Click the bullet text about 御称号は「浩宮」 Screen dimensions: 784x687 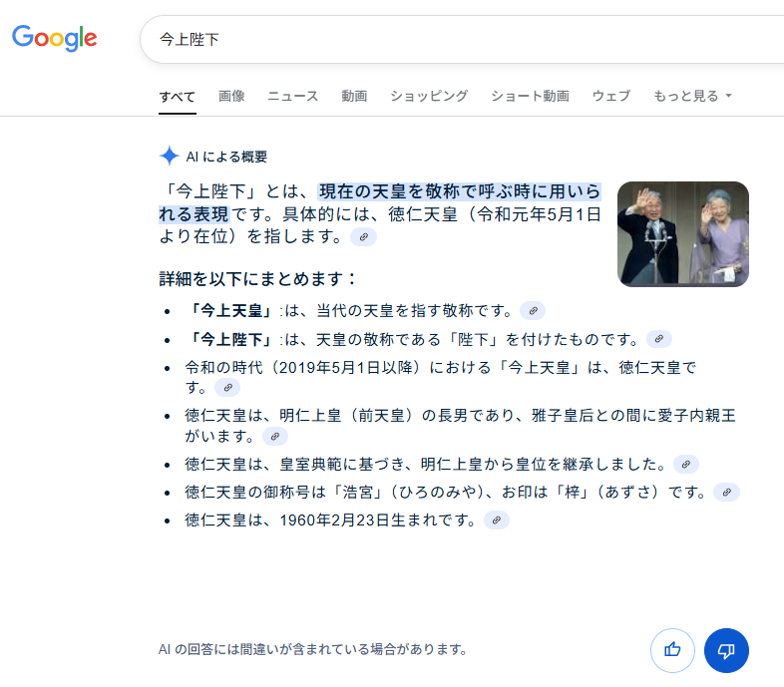[445, 492]
